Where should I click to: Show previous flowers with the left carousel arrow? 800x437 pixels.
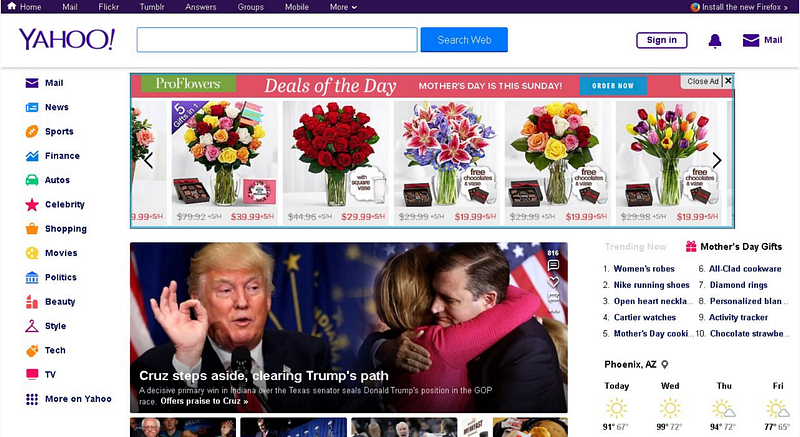[148, 160]
